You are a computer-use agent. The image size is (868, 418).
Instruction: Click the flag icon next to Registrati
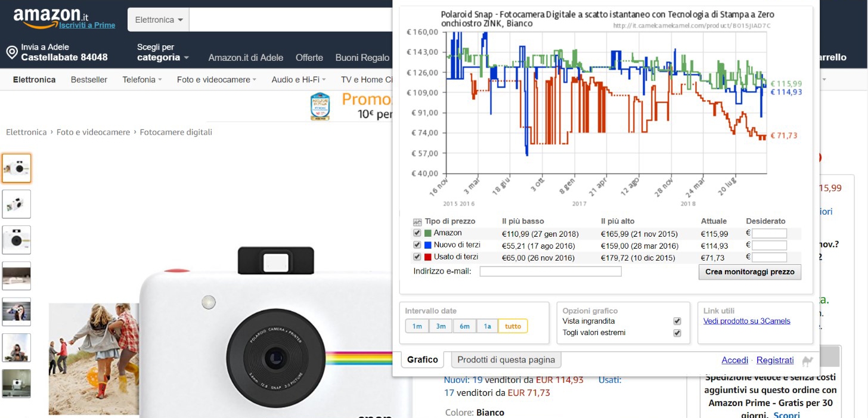click(808, 360)
